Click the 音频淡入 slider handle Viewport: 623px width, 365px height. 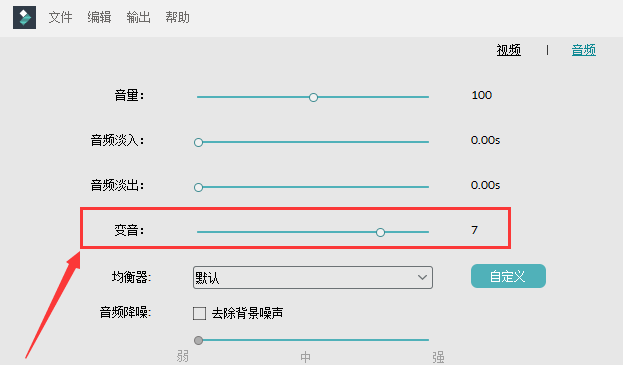click(198, 142)
